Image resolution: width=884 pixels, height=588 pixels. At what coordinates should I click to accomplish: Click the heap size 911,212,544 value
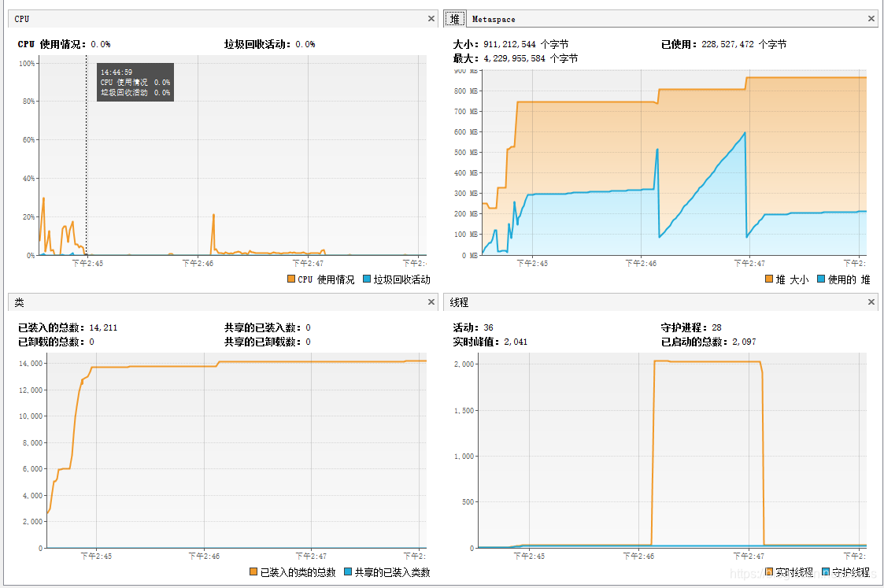click(509, 44)
